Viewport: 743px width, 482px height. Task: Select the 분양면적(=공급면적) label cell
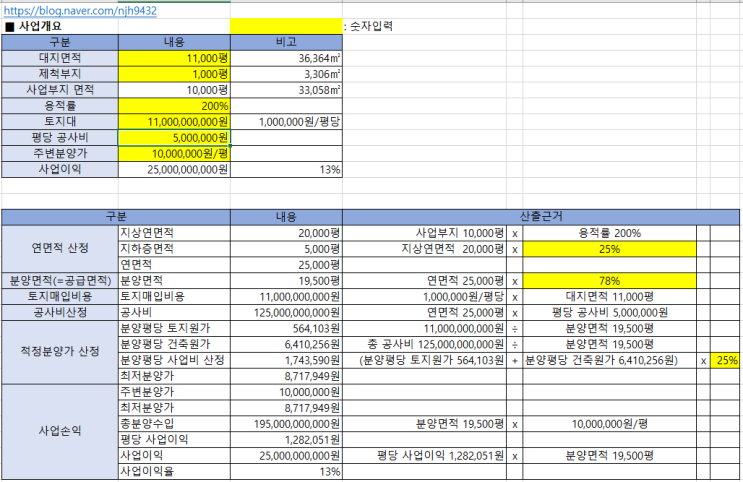pos(60,281)
